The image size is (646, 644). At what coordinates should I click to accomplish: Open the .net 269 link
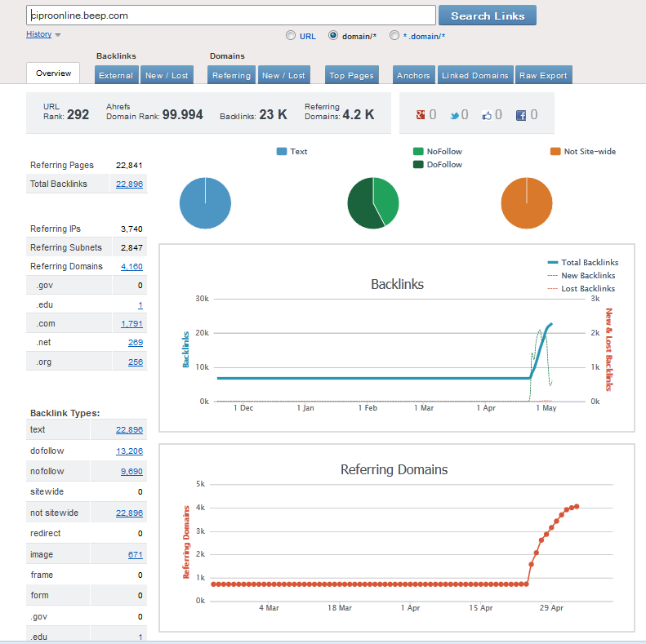click(136, 343)
